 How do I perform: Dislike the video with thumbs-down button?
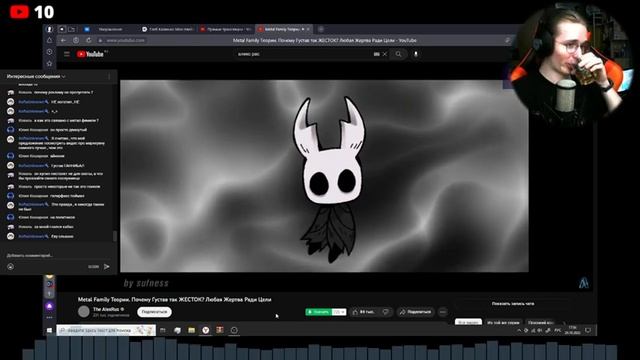click(385, 312)
